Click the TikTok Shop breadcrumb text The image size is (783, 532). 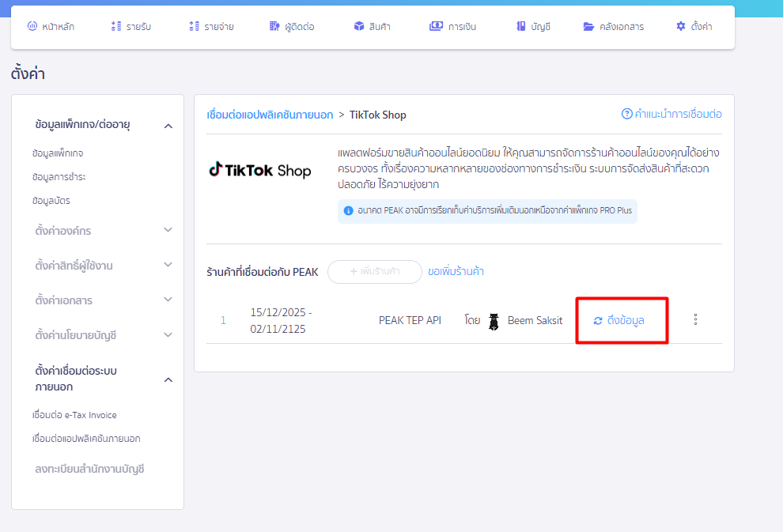[377, 115]
